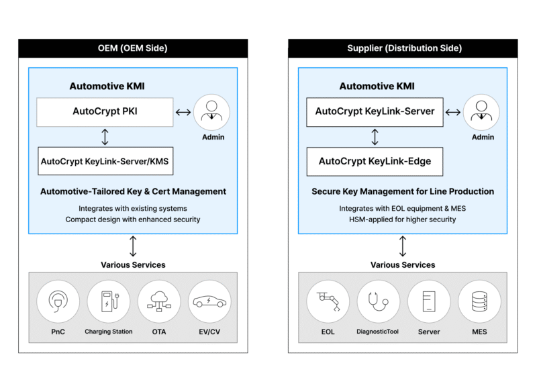Click the DiagnosticTool label
This screenshot has width=537, height=392.
(378, 332)
